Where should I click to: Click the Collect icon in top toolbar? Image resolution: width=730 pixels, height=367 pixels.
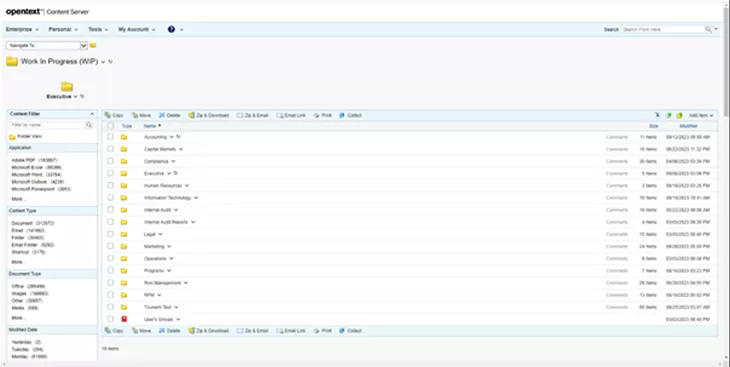[342, 115]
